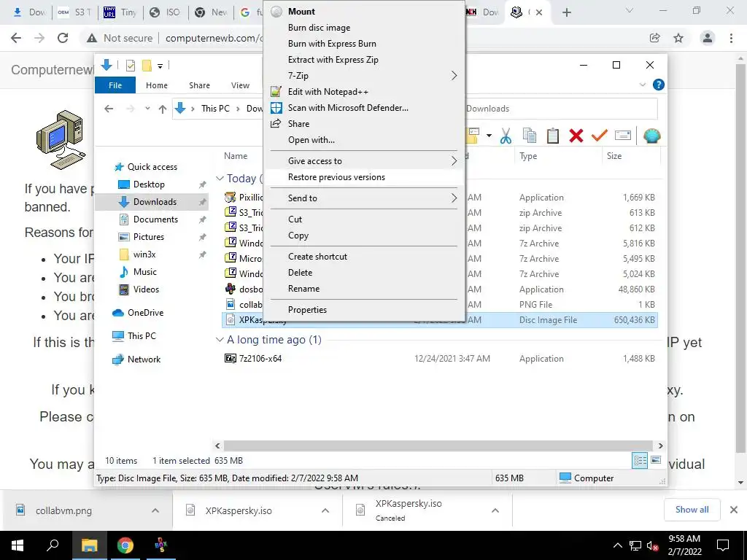This screenshot has height=560, width=747.
Task: Click the red X Delete toolbar icon
Action: [x=576, y=136]
